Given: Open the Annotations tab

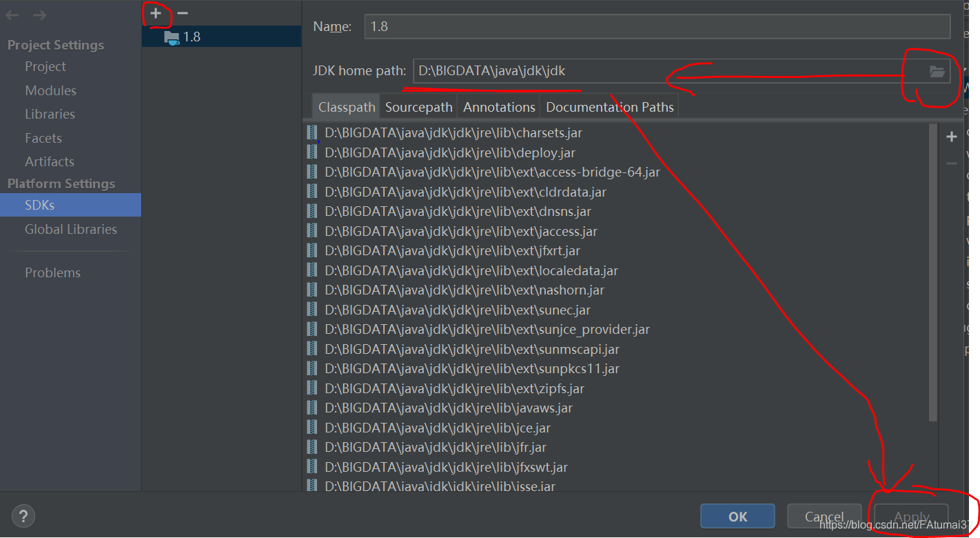Looking at the screenshot, I should 498,106.
